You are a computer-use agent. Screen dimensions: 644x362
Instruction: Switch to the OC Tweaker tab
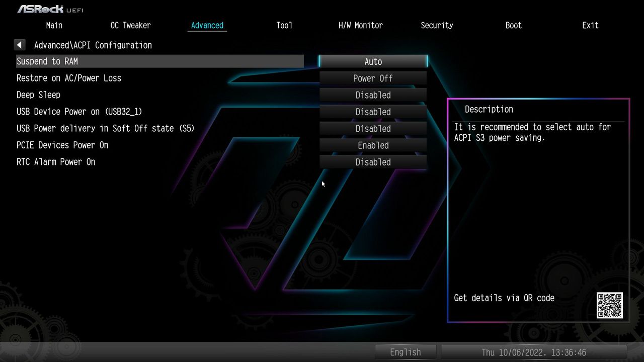click(x=131, y=25)
